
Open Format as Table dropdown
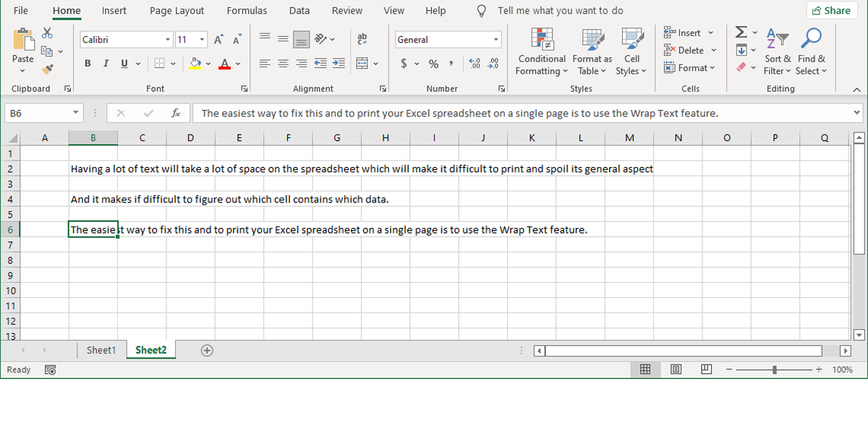592,52
